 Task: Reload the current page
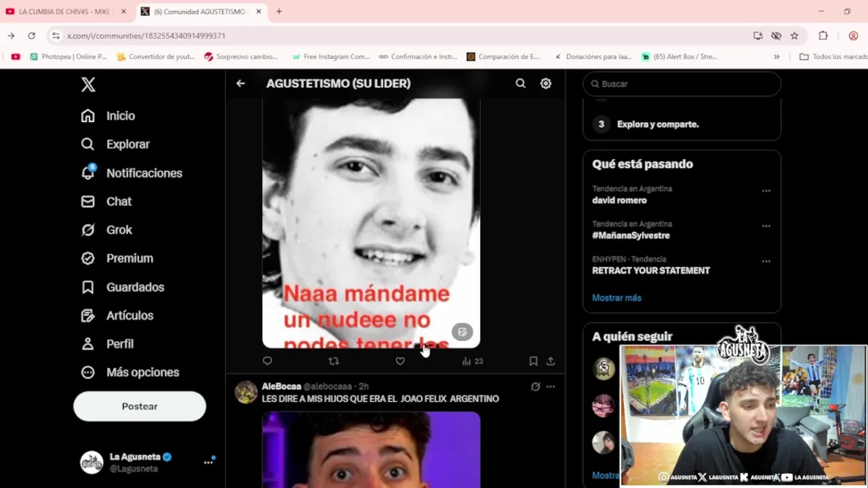(x=31, y=36)
